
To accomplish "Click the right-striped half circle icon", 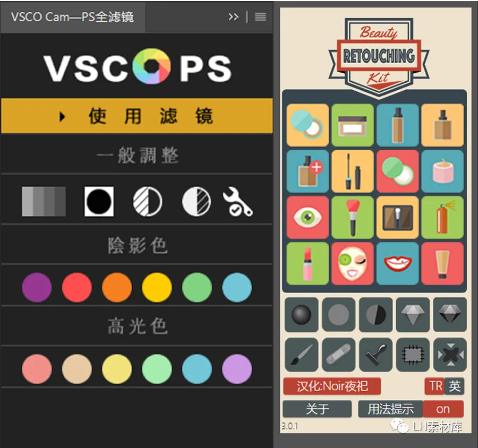I will pyautogui.click(x=197, y=202).
